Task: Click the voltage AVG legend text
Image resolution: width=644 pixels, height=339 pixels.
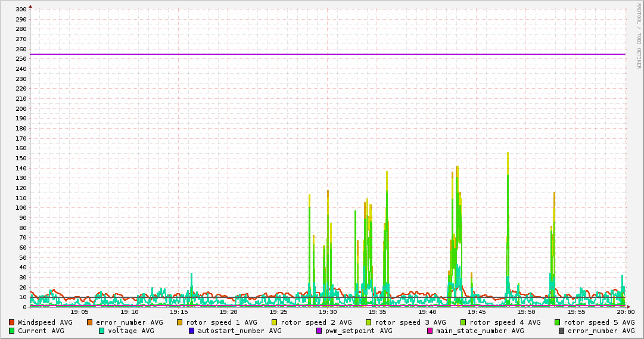Action: click(130, 331)
